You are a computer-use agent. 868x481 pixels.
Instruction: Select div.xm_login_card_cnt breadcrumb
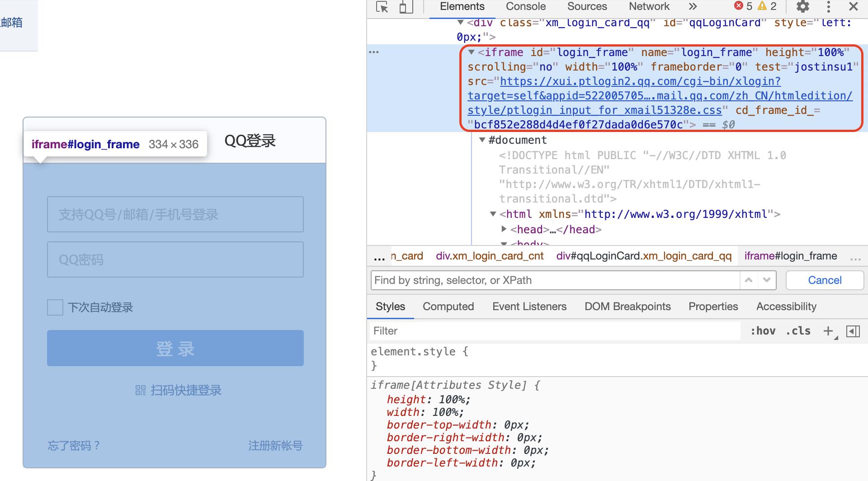click(x=490, y=256)
